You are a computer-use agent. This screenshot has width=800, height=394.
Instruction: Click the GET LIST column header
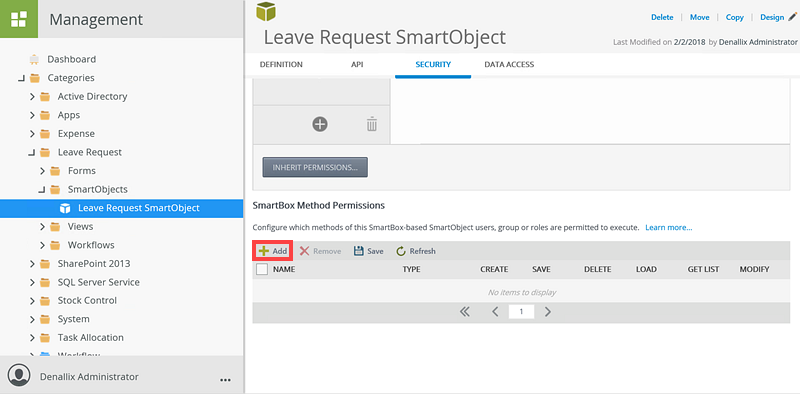coord(704,269)
